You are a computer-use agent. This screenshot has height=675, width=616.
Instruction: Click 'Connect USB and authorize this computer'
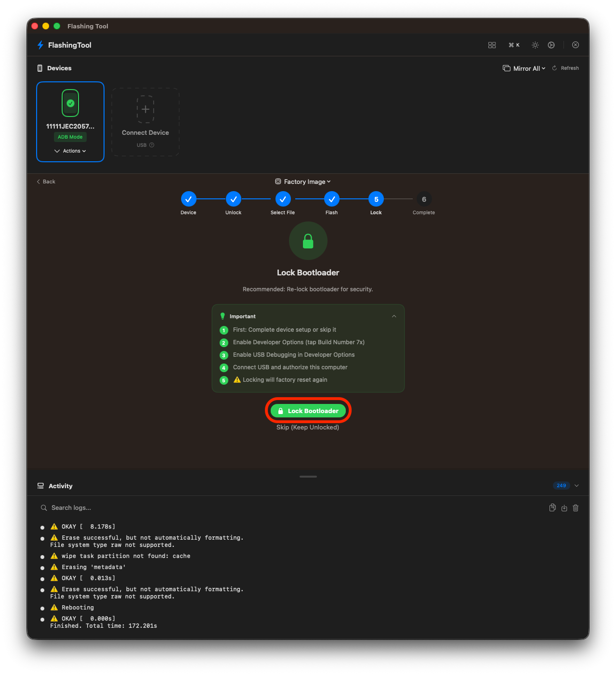point(290,367)
